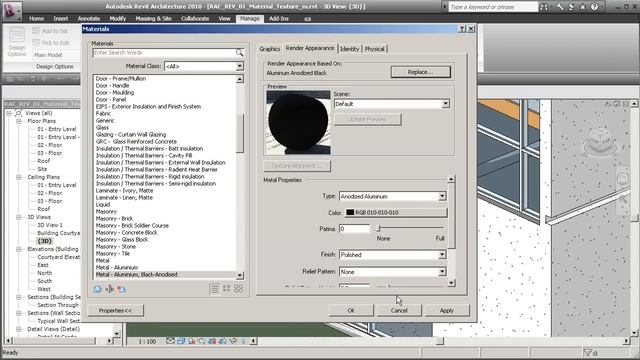
Task: Open the Relief Pattern dropdown
Action: click(x=442, y=272)
